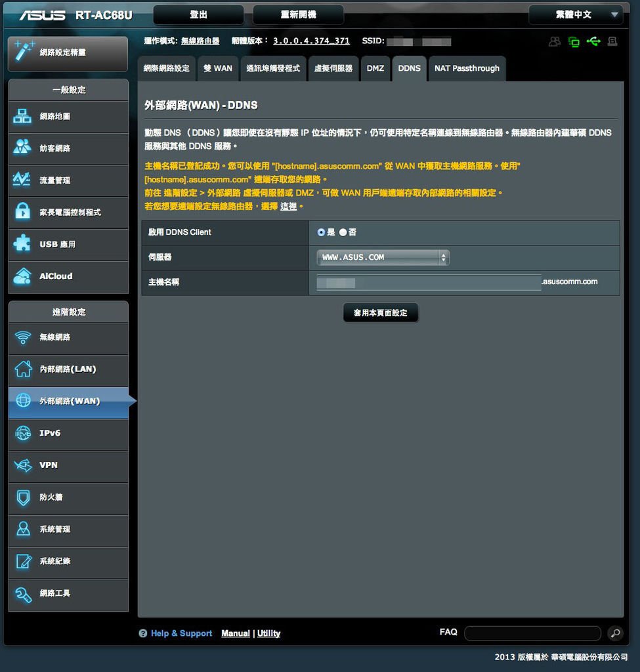Switch to the 虛擬伺服器 tab
This screenshot has height=672, width=640.
[333, 68]
